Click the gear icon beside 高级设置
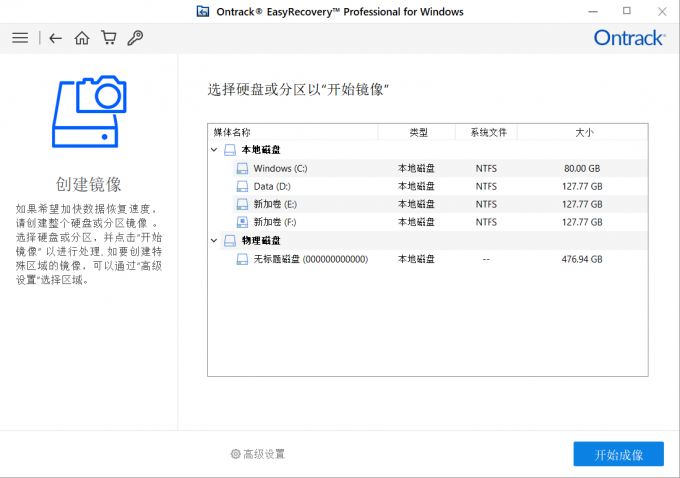This screenshot has height=478, width=680. click(x=235, y=454)
